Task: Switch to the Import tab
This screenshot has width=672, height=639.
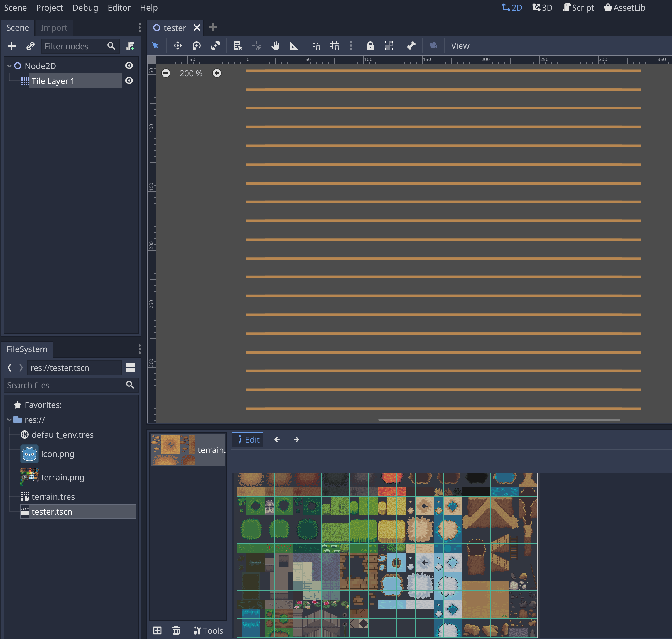Action: (x=53, y=28)
